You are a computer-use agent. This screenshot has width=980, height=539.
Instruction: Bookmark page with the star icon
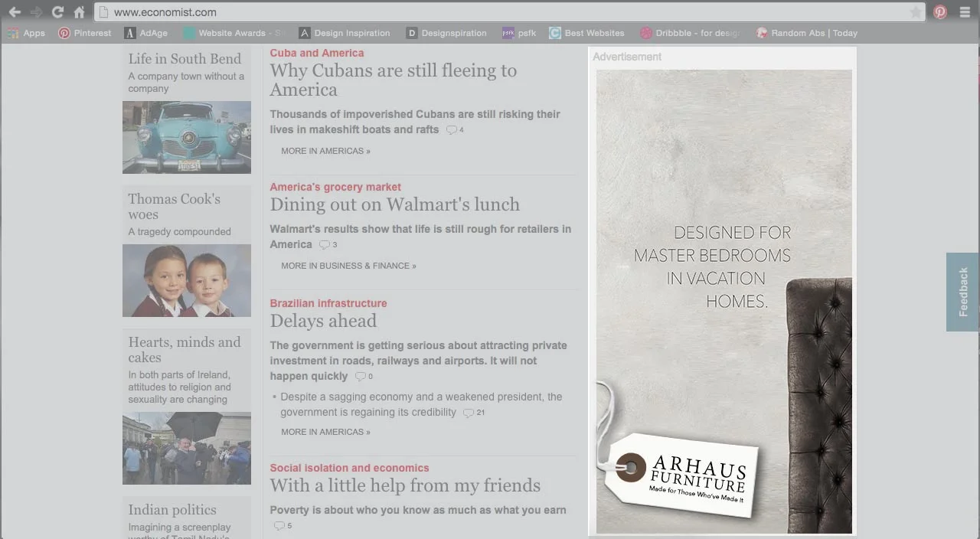[x=915, y=12]
